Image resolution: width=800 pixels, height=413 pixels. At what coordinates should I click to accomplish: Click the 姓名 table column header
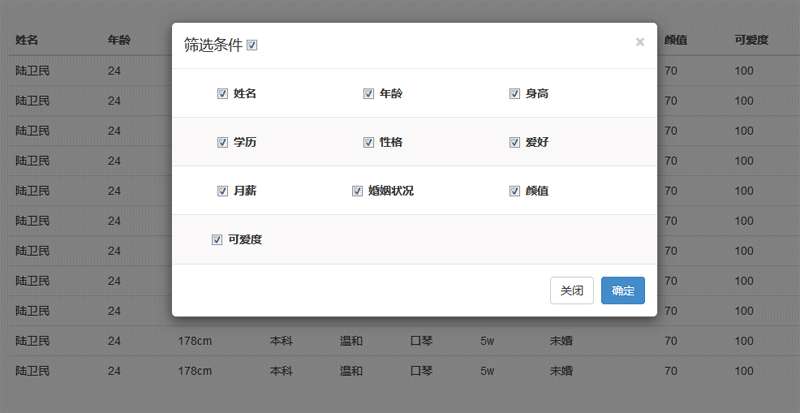(27, 41)
